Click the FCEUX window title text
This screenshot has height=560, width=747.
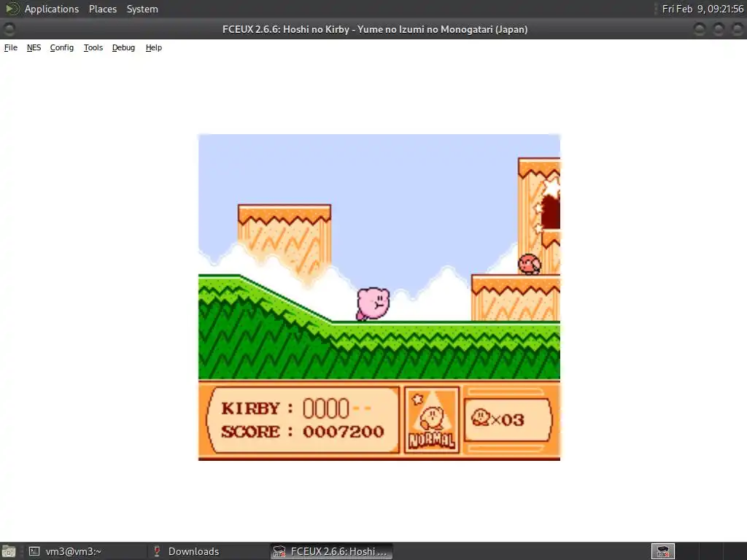tap(375, 29)
